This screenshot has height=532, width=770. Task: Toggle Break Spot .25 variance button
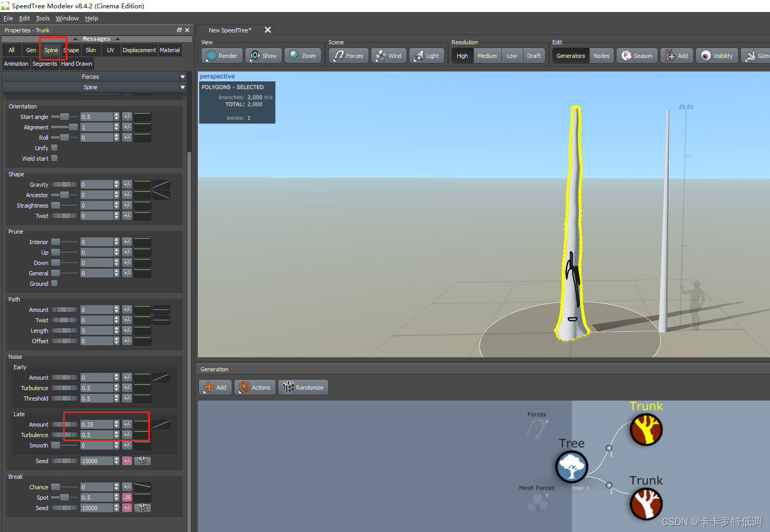[127, 498]
